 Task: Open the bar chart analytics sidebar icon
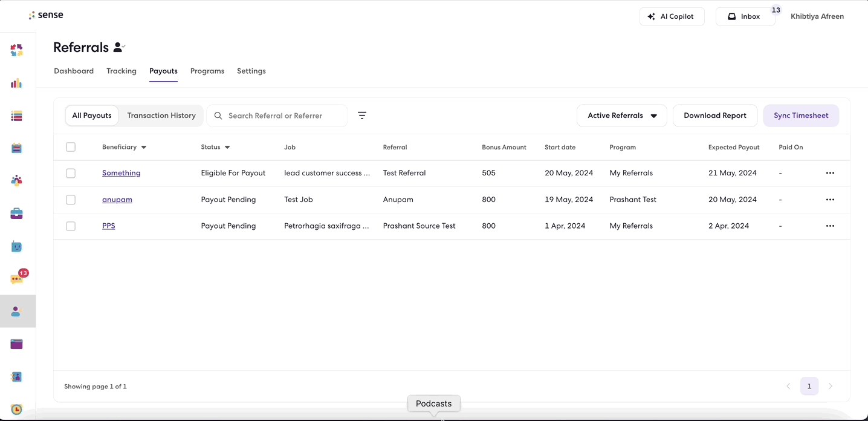tap(17, 83)
